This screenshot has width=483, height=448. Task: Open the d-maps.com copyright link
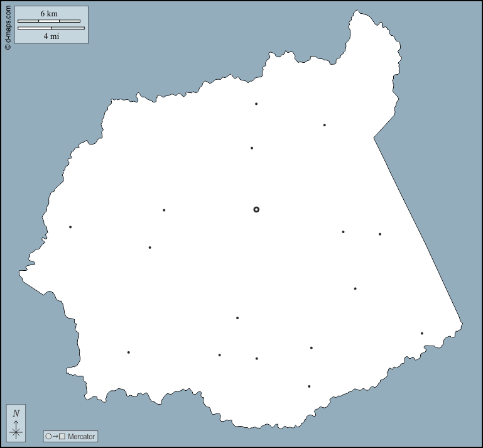click(x=8, y=28)
